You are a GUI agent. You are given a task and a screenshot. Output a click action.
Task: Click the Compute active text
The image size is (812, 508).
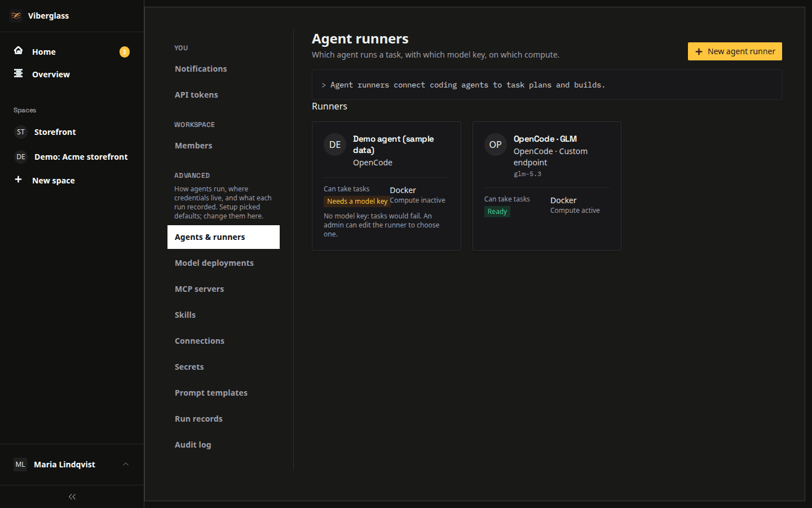(575, 211)
